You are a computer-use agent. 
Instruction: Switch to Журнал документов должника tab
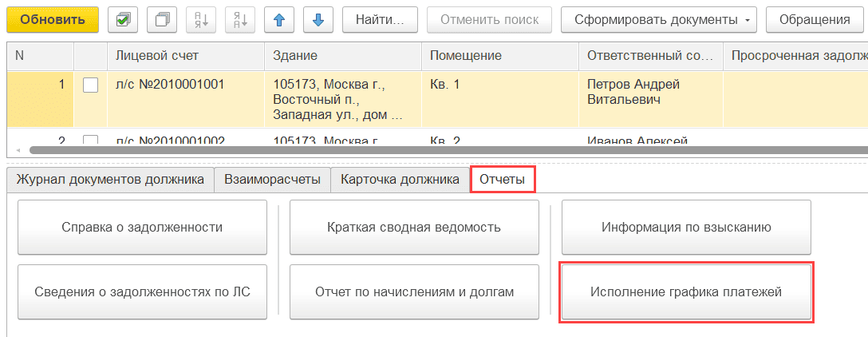point(110,180)
